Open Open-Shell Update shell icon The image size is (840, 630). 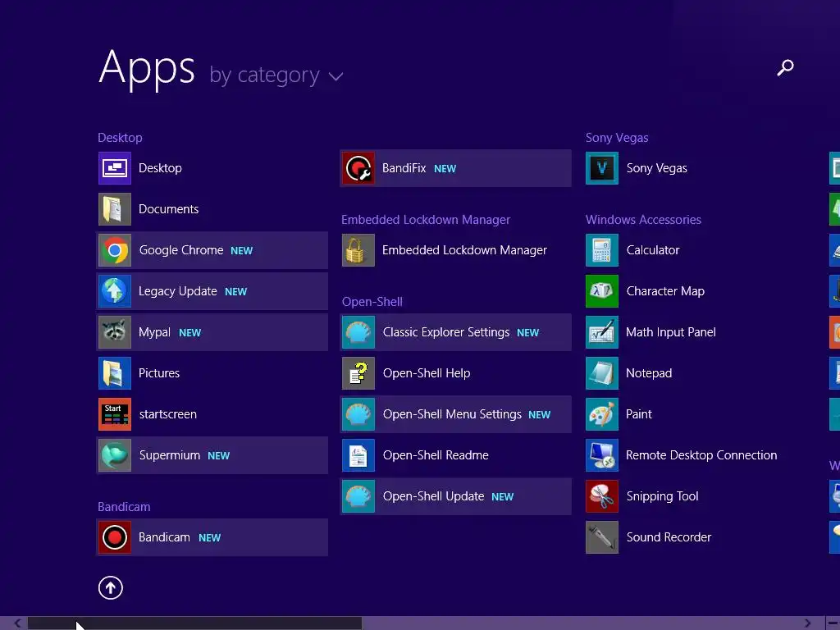358,496
